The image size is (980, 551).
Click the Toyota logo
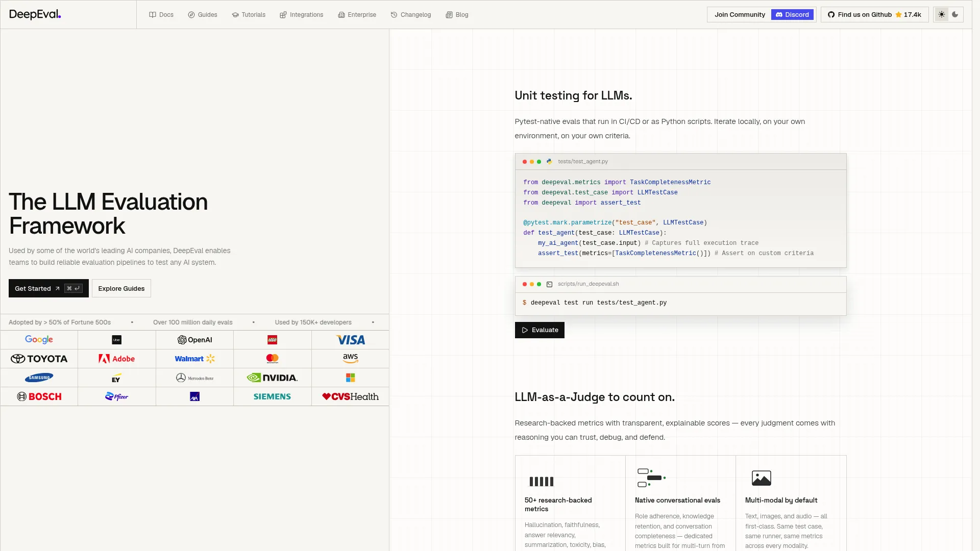click(39, 359)
